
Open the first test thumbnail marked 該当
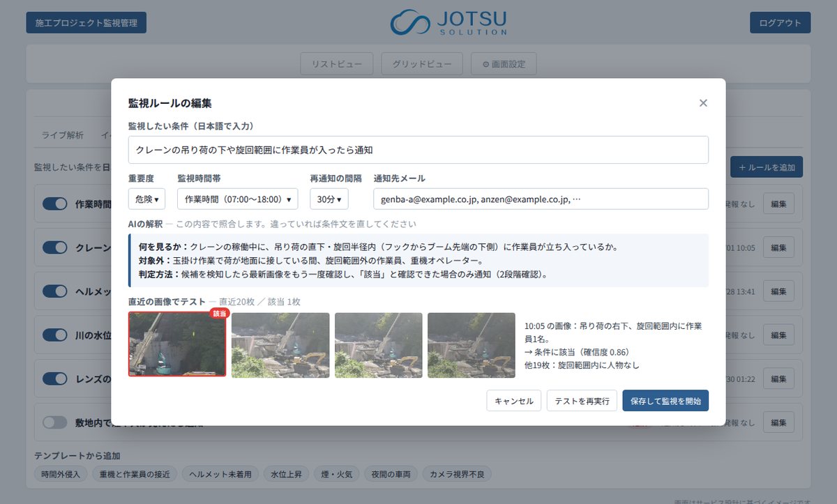(177, 344)
